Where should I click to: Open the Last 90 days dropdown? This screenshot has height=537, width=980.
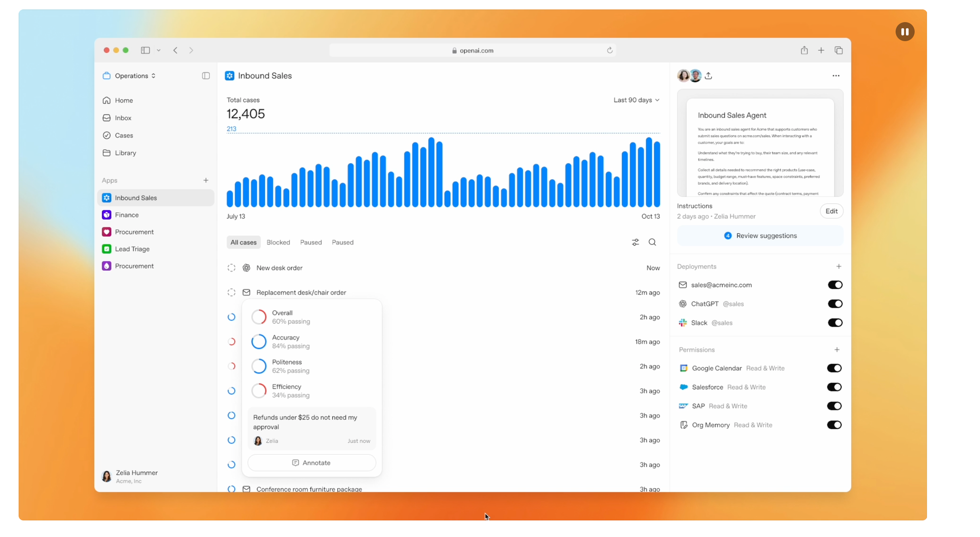point(636,100)
